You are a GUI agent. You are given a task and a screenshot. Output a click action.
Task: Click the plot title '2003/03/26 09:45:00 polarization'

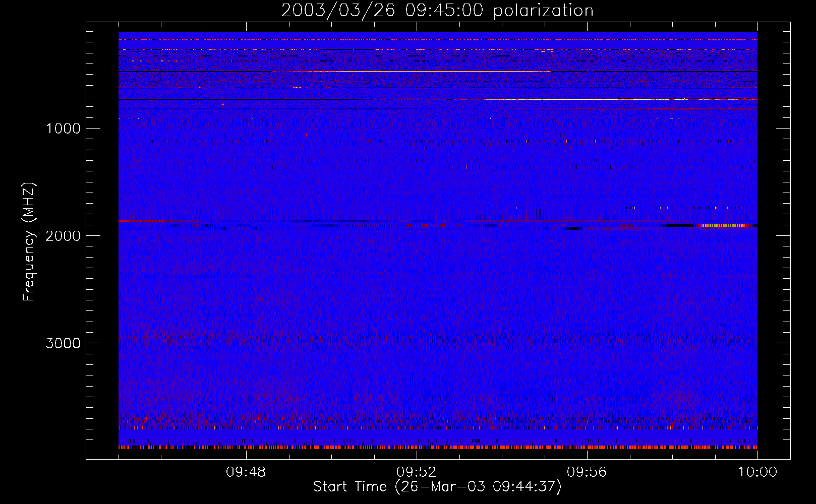click(x=437, y=11)
